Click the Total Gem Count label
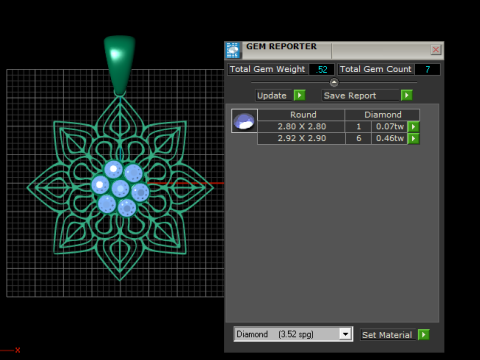480x360 pixels. click(376, 69)
